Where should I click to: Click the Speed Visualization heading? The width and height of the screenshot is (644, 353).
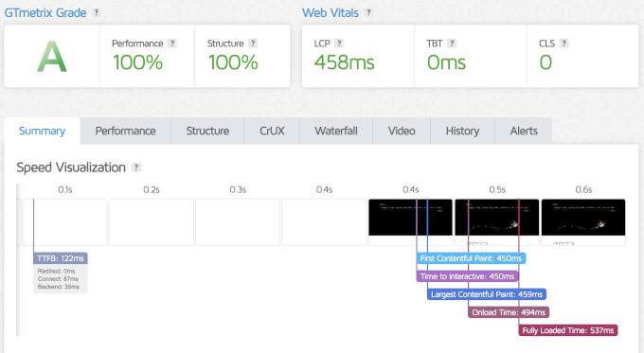(x=71, y=168)
